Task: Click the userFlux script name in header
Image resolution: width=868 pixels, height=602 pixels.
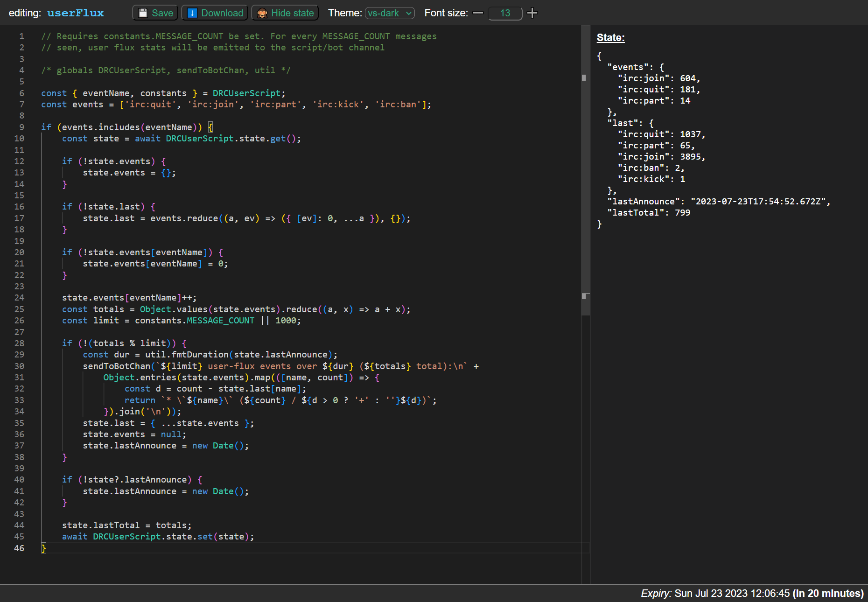Action: point(76,13)
